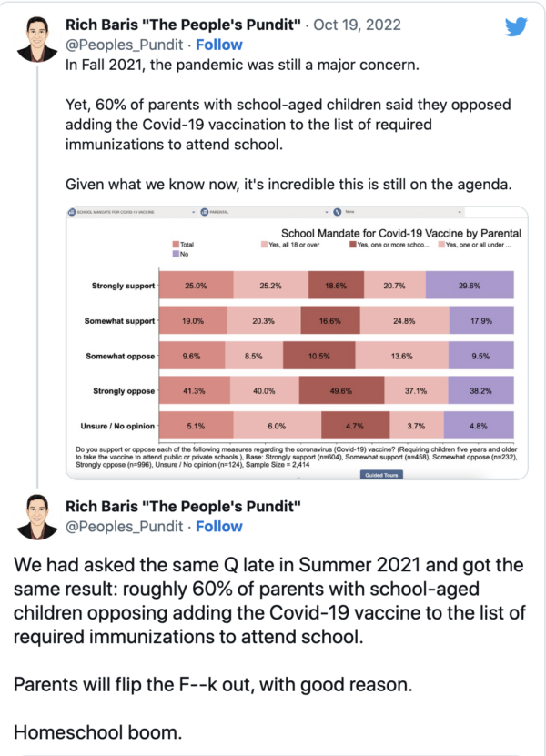The height and width of the screenshot is (756, 546).
Task: Open Rich Baris avatar in second tweet
Action: click(37, 517)
